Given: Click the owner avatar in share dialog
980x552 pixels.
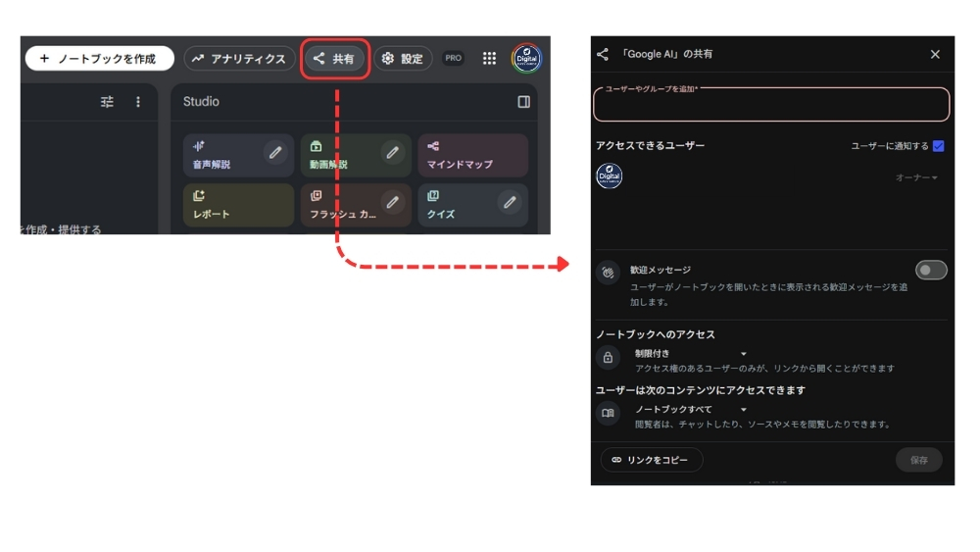Looking at the screenshot, I should coord(610,176).
